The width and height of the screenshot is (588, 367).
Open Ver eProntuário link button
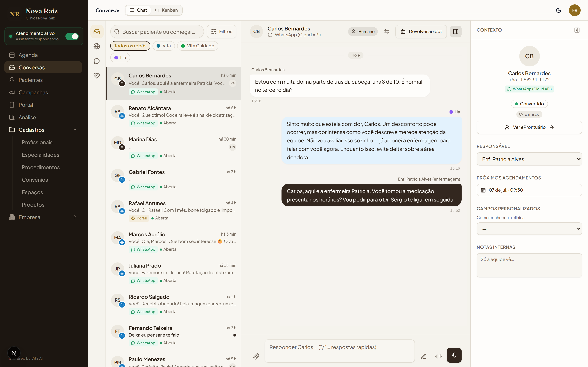click(529, 127)
